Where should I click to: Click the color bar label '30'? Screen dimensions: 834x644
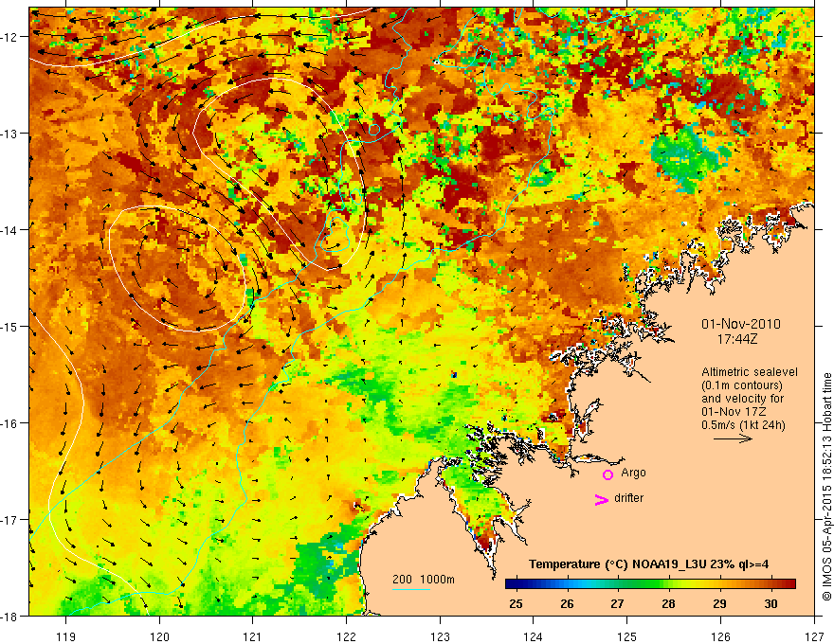click(771, 603)
